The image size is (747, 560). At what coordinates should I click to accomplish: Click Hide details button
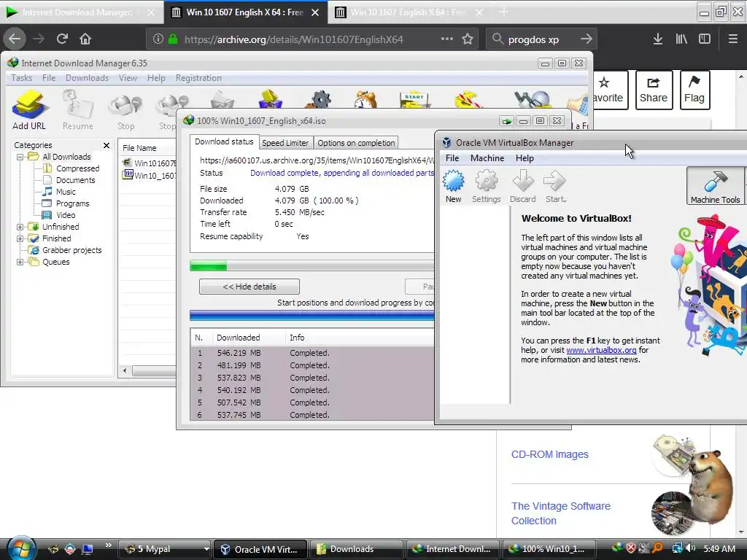(249, 287)
